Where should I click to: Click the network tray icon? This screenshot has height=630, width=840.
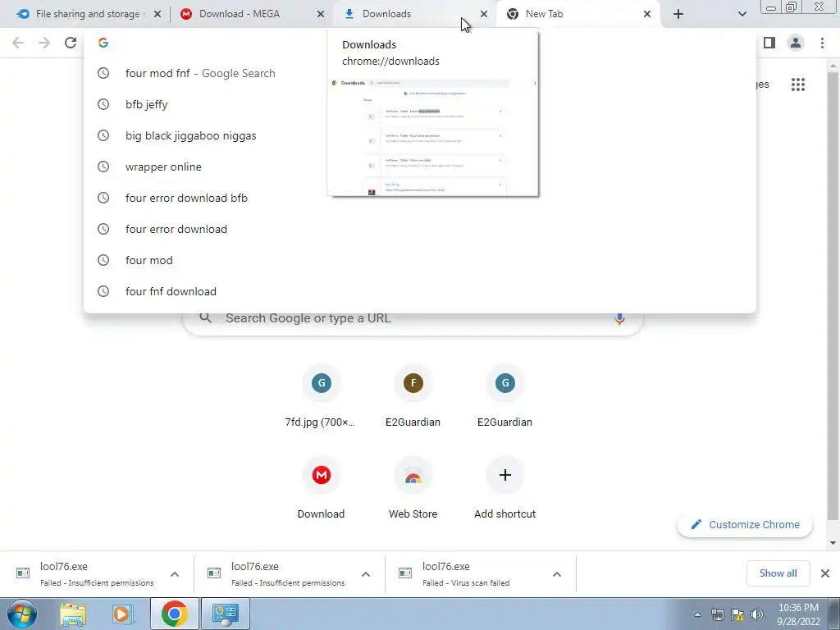coord(717,614)
